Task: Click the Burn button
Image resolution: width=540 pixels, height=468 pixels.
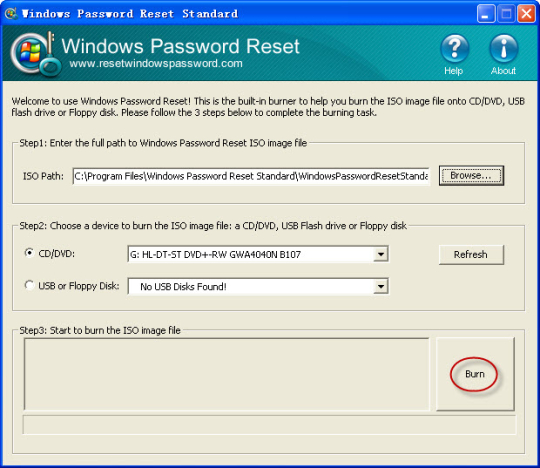Action: (x=475, y=374)
